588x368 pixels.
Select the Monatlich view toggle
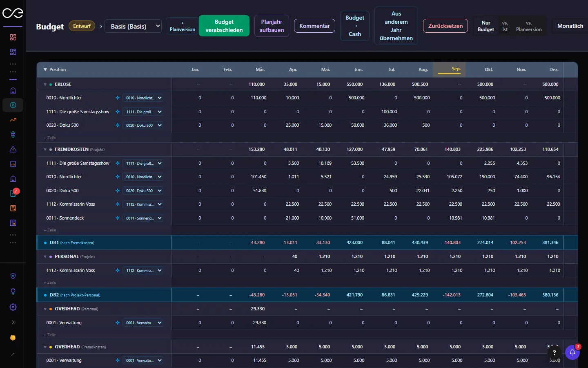[570, 26]
